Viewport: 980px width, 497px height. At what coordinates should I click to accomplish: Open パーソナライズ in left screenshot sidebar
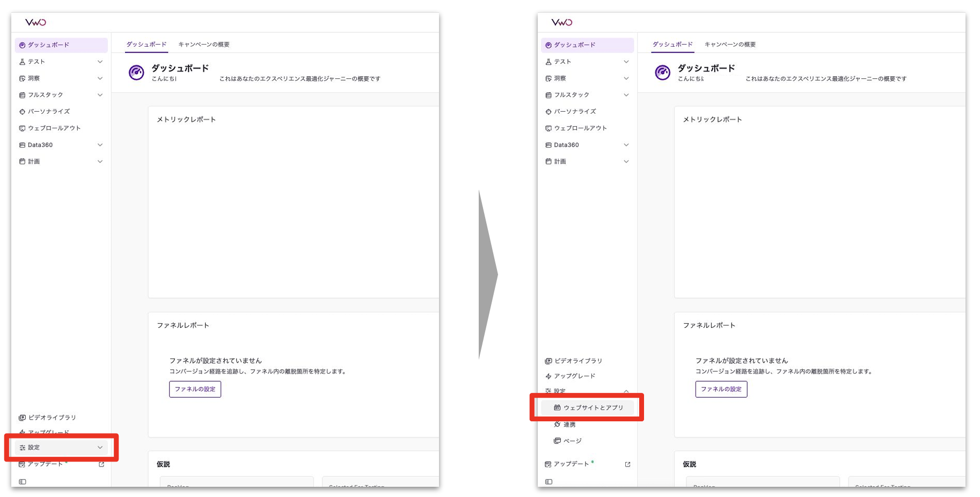point(48,112)
